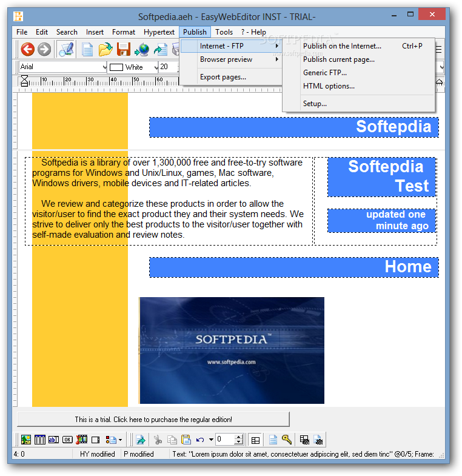Screen dimensions: 462x476
Task: Paste with the clipboard icon
Action: point(186,440)
